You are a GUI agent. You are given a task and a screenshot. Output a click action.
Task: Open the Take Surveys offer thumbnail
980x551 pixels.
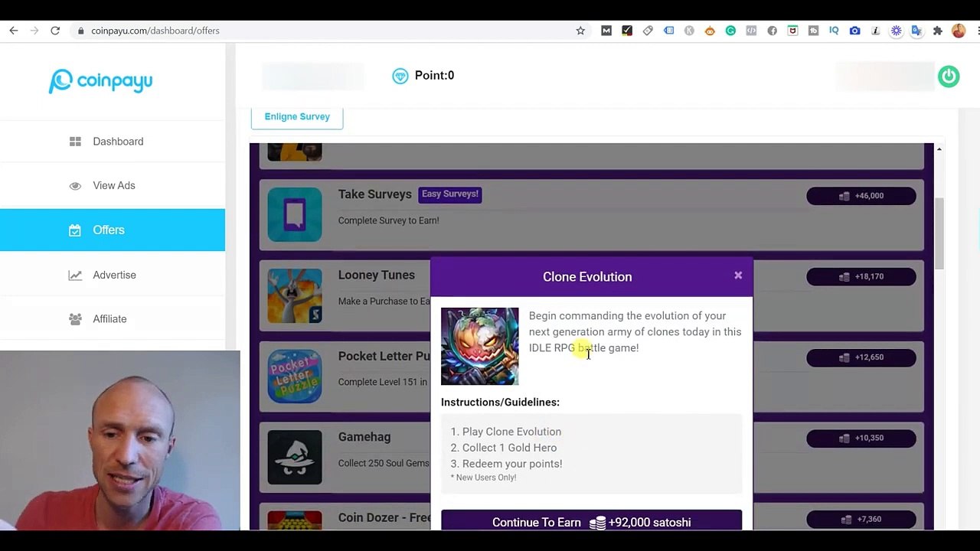point(295,214)
